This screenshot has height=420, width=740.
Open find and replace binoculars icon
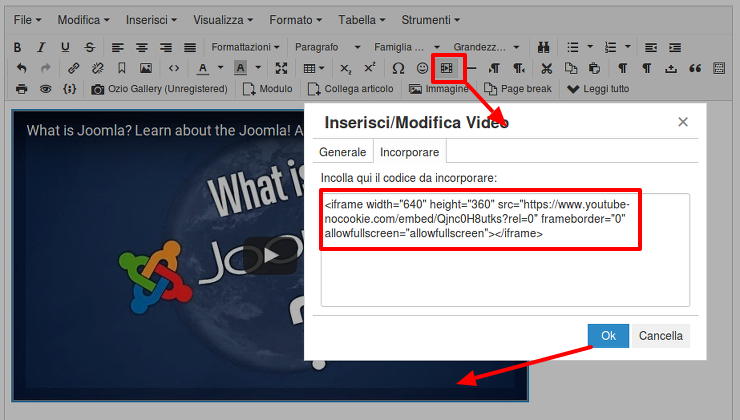point(544,47)
